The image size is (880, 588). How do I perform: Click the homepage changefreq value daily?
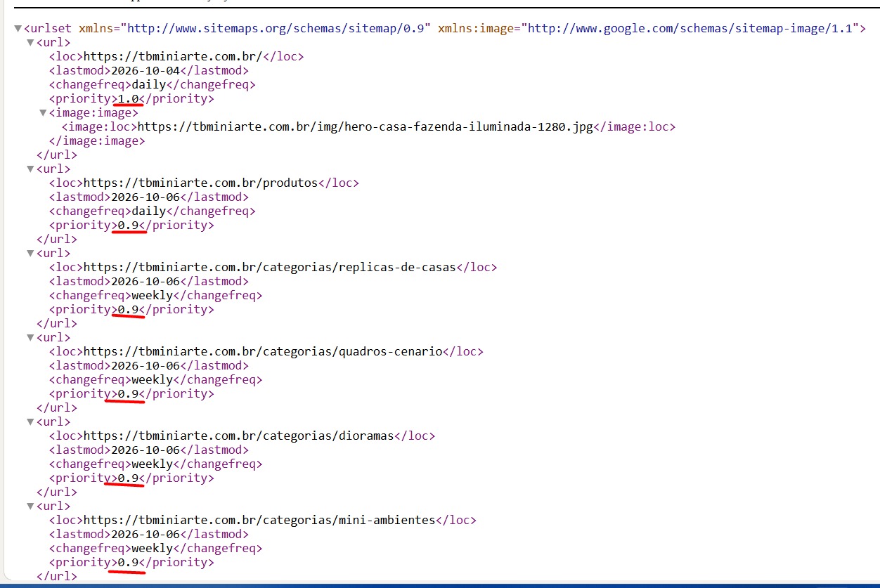[149, 84]
